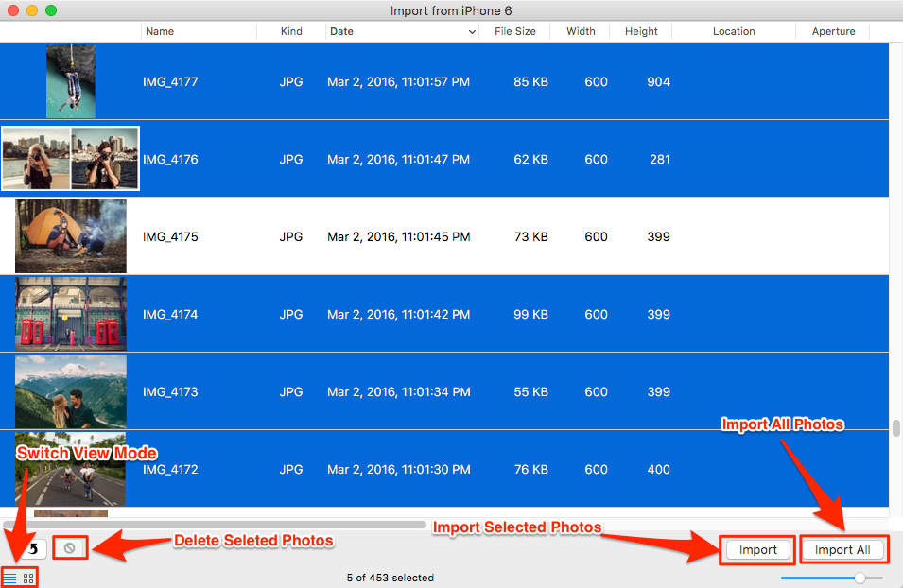
Task: Select the IMG_4172 row by name
Action: (170, 469)
